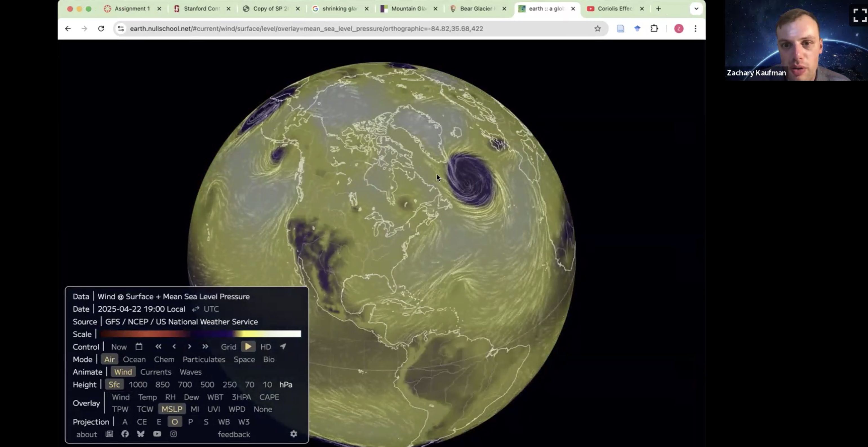Screen dimensions: 868x447
Task: Select the Temp overlay
Action: coord(147,397)
